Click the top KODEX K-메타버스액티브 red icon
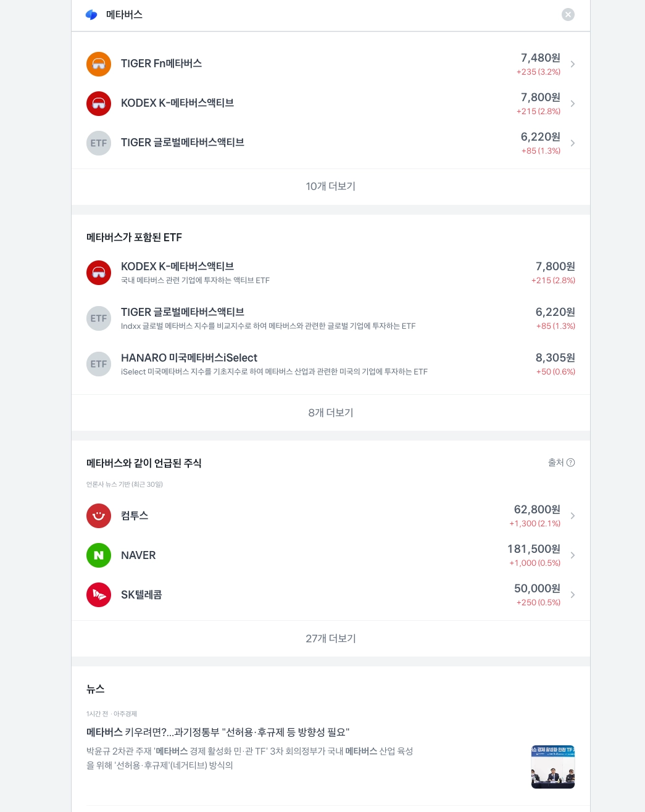Screen dimensions: 645x812 coord(99,104)
